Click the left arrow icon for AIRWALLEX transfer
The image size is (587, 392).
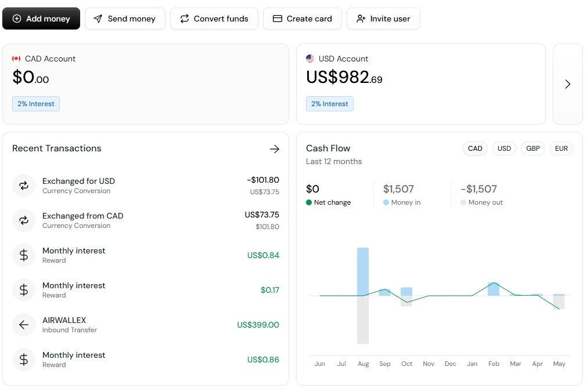(24, 325)
